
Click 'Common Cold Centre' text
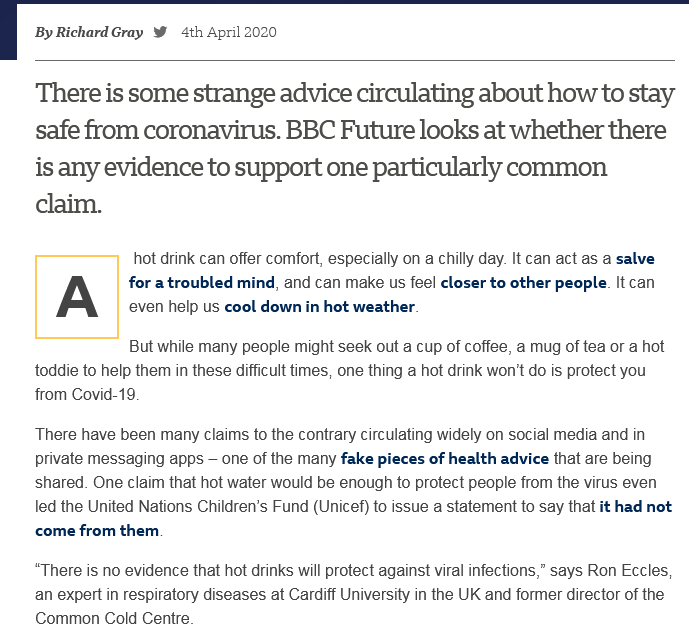(x=112, y=619)
